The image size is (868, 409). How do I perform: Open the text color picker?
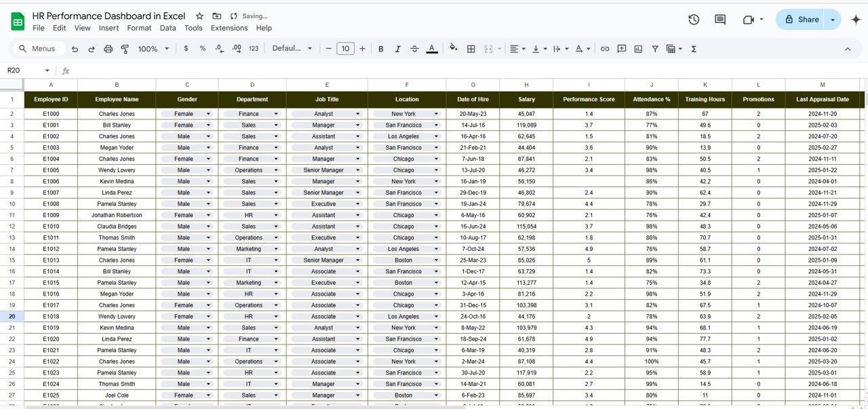pyautogui.click(x=432, y=49)
